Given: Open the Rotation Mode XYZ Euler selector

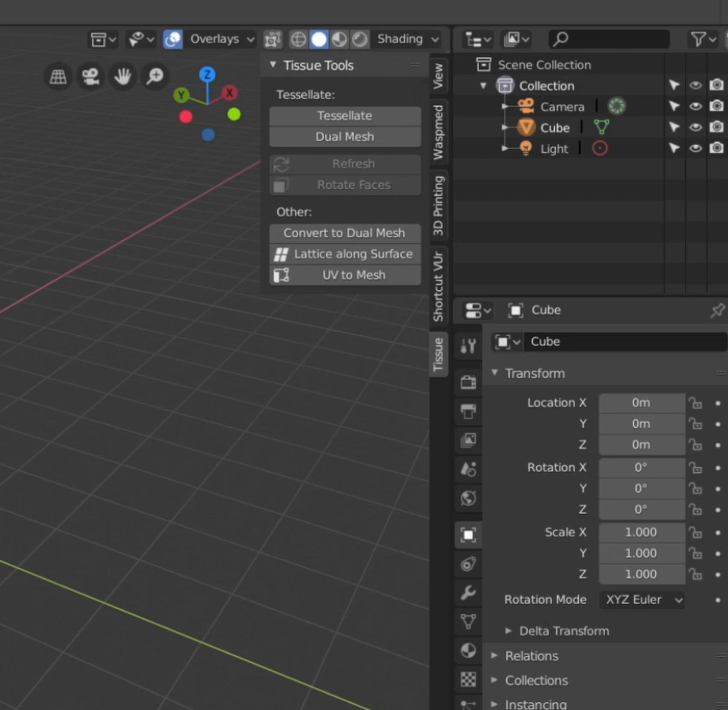Looking at the screenshot, I should click(642, 600).
